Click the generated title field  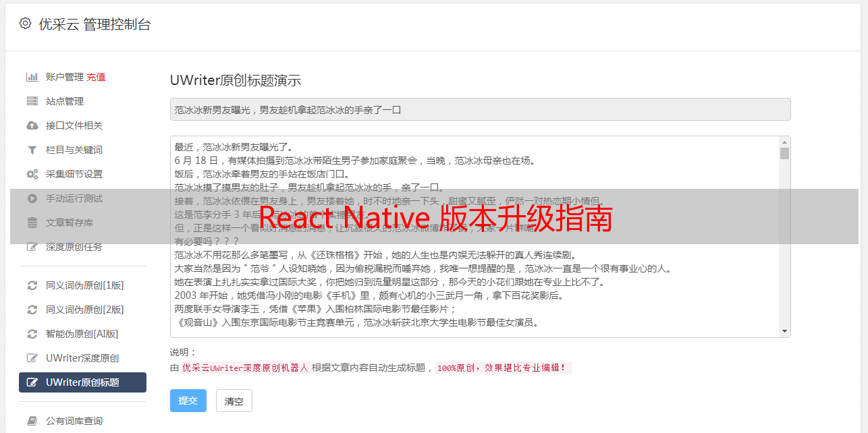(480, 109)
